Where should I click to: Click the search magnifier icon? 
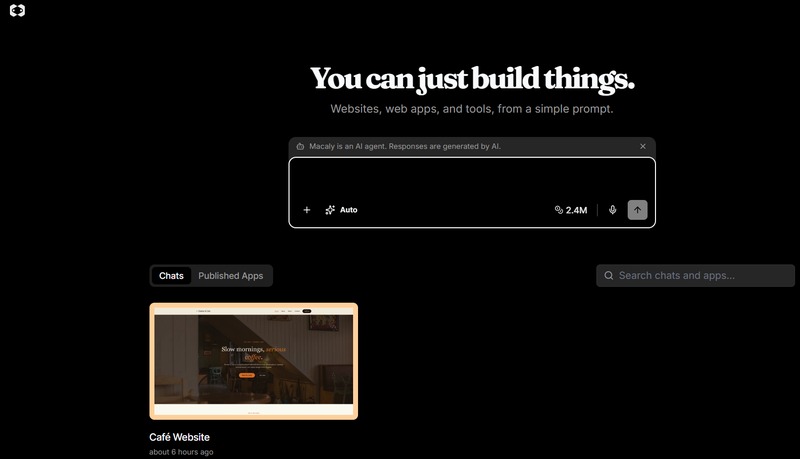point(609,275)
